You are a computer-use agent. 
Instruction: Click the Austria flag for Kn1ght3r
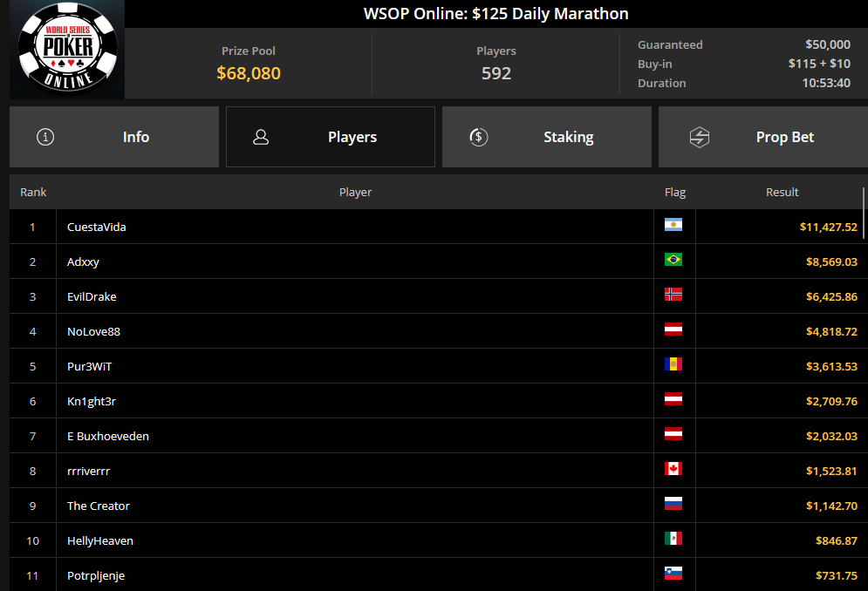pyautogui.click(x=673, y=399)
